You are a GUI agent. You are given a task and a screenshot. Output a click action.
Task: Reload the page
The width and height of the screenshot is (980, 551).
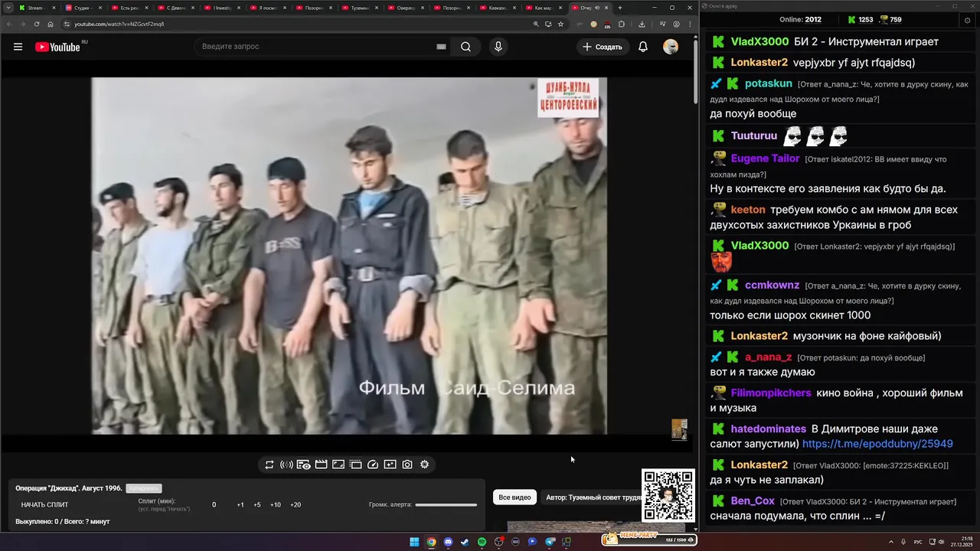36,24
